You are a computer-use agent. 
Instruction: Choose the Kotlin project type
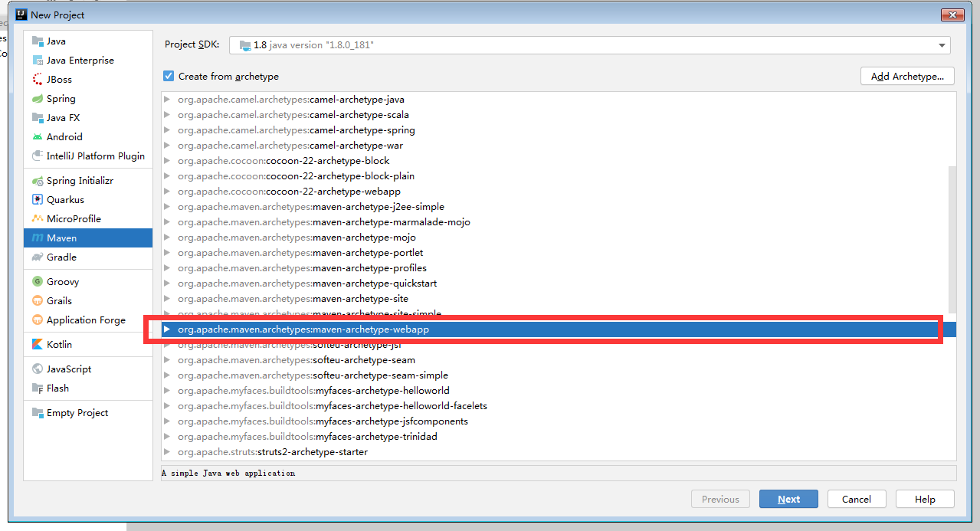pyautogui.click(x=88, y=345)
